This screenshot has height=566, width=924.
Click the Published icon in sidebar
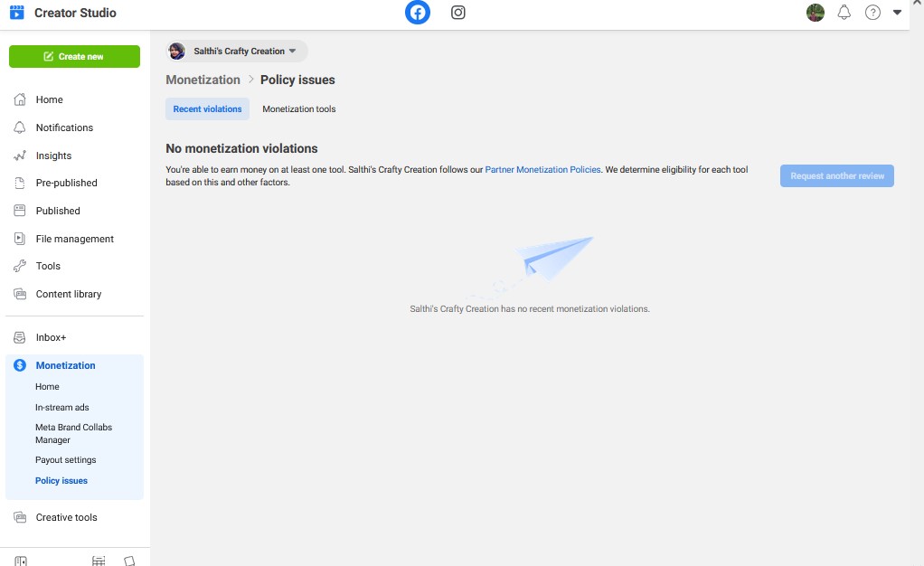pyautogui.click(x=20, y=211)
